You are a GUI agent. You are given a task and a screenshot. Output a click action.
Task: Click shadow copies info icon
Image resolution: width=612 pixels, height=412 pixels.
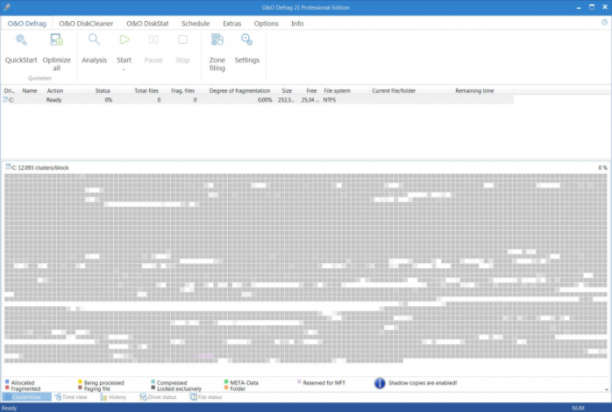tap(379, 383)
